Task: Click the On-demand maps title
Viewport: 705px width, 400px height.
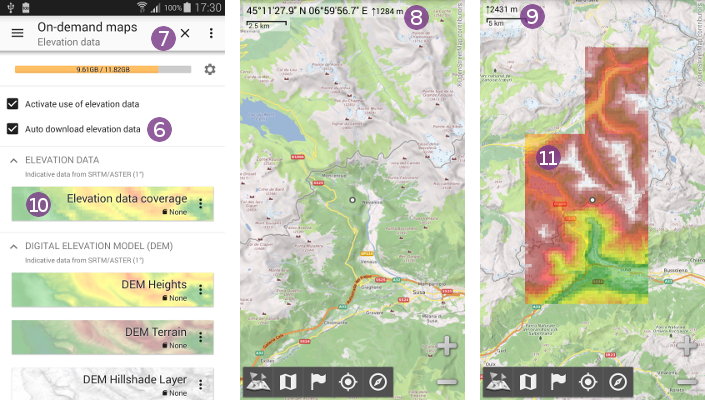Action: (87, 27)
